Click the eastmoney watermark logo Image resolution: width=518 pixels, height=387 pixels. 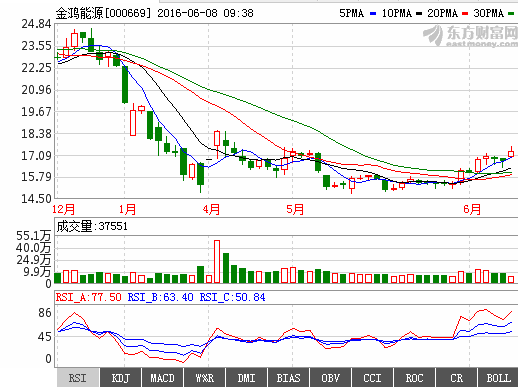pyautogui.click(x=470, y=36)
